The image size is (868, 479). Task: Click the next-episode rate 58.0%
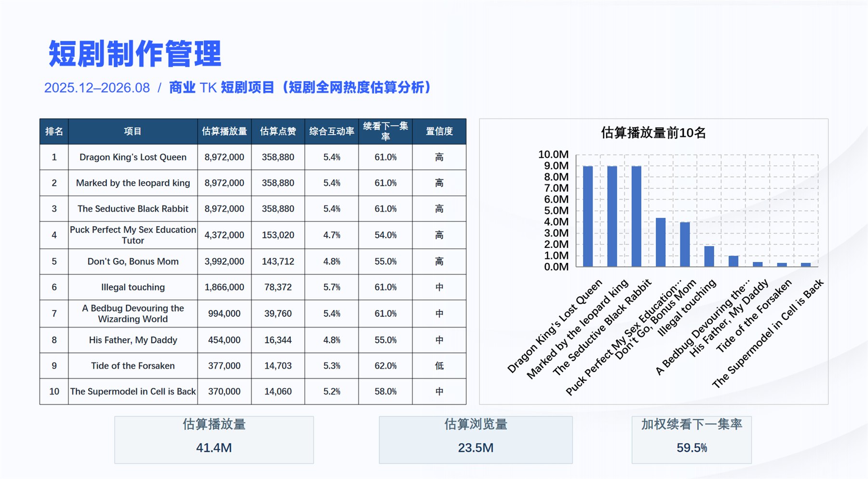(x=386, y=391)
